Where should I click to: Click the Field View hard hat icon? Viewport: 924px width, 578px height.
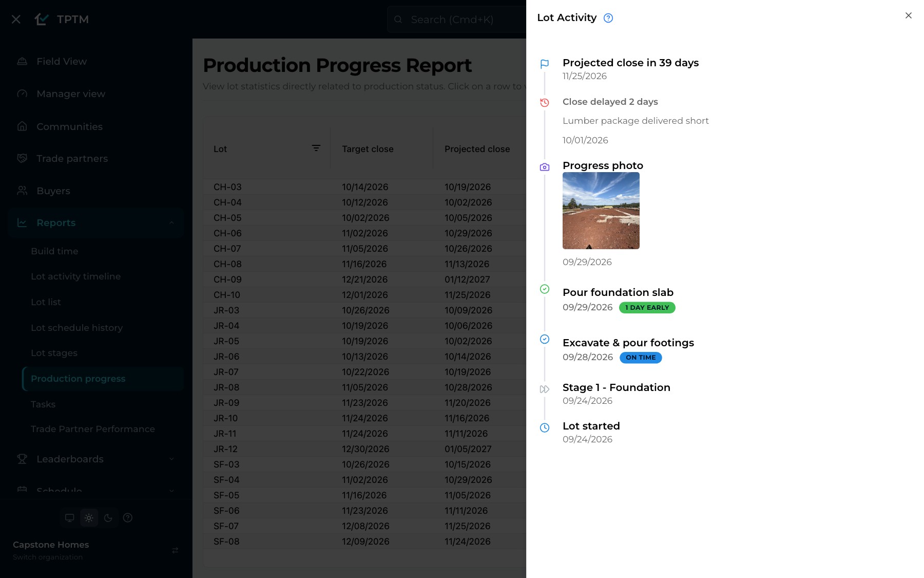pyautogui.click(x=22, y=61)
